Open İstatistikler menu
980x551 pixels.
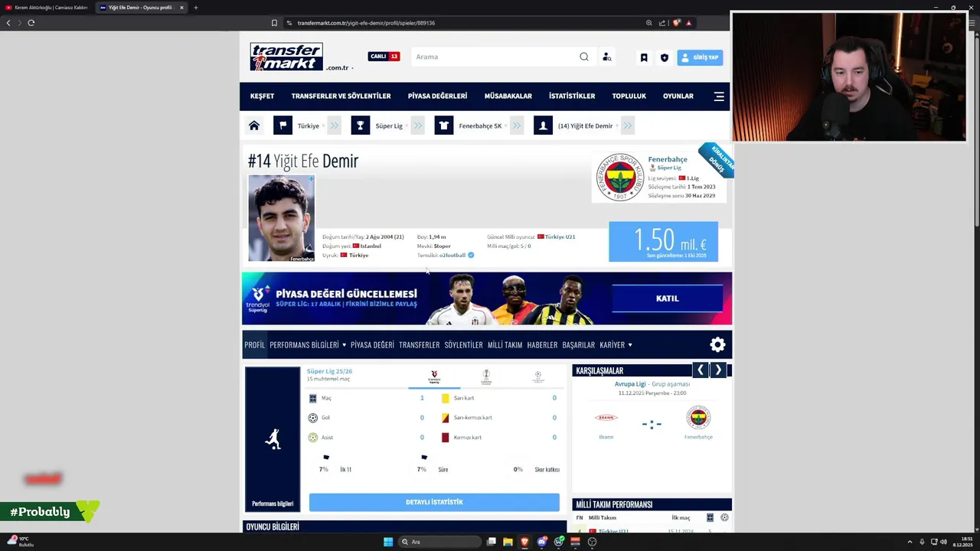click(572, 96)
